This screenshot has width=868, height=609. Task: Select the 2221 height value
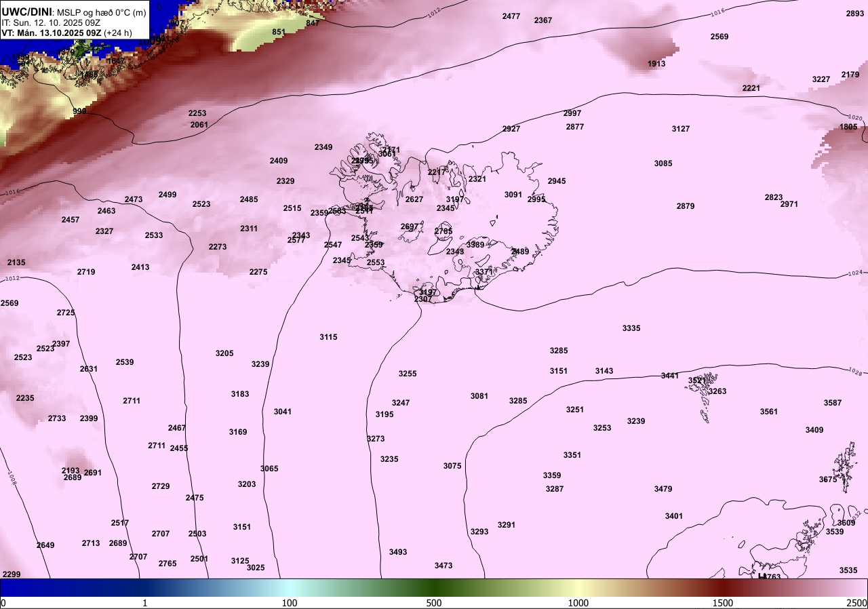(751, 88)
